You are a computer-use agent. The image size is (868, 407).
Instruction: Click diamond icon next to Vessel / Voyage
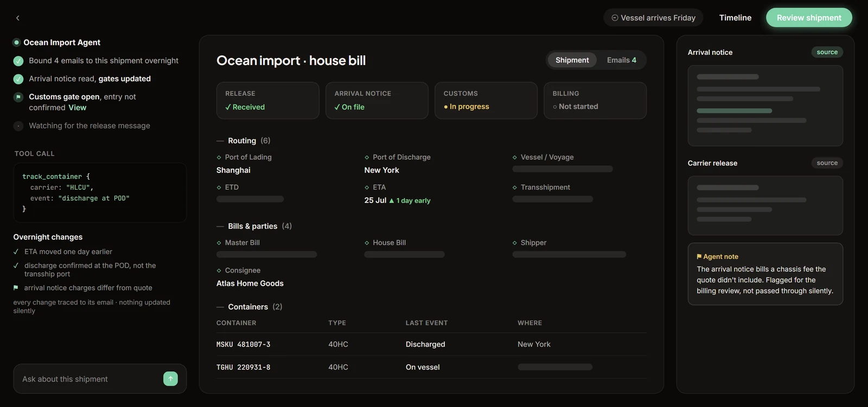click(x=515, y=157)
